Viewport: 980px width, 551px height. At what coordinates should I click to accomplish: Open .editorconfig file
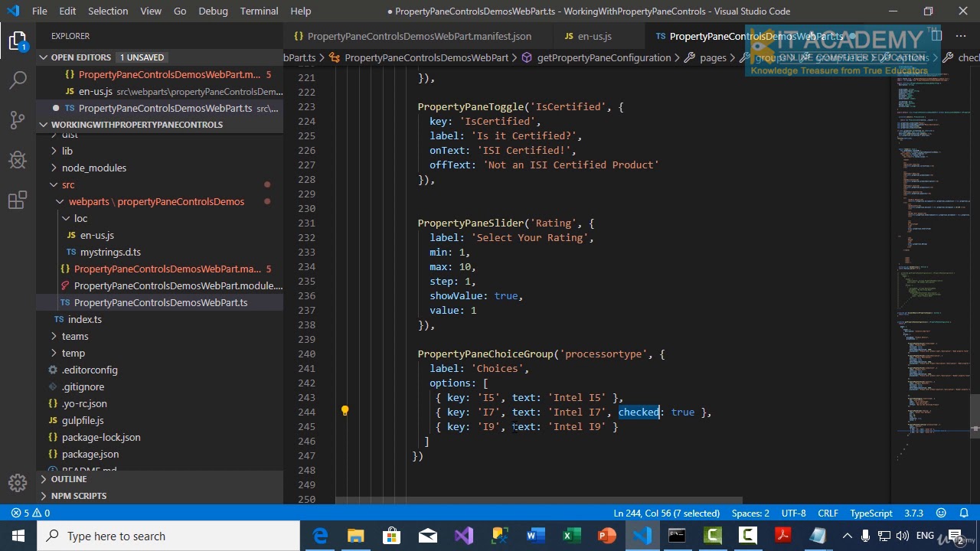[x=90, y=370]
